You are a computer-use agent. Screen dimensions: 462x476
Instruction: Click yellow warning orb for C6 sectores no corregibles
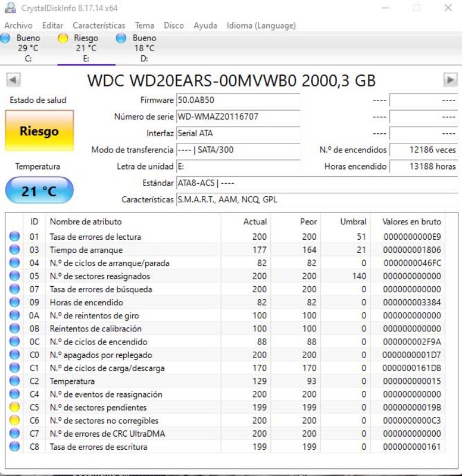(14, 420)
